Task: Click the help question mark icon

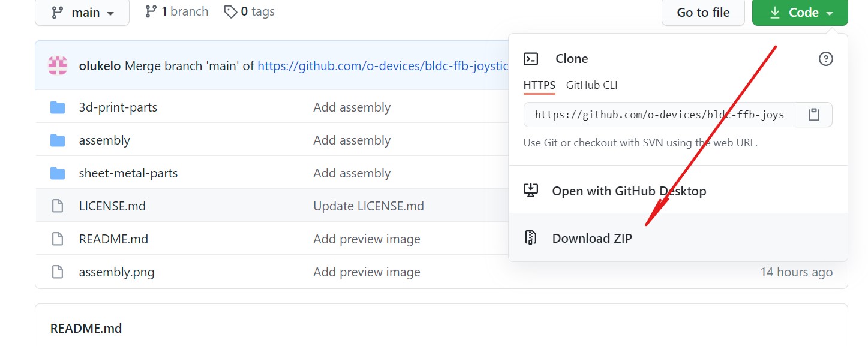Action: [x=826, y=59]
